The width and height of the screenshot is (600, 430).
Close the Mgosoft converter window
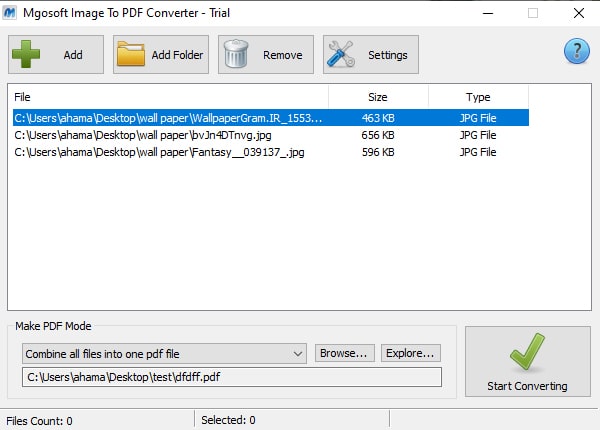coord(579,13)
